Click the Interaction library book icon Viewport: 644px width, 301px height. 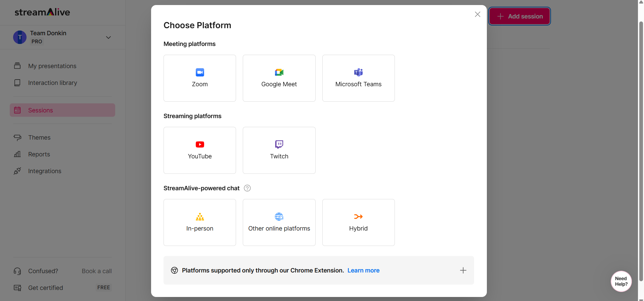pyautogui.click(x=17, y=83)
